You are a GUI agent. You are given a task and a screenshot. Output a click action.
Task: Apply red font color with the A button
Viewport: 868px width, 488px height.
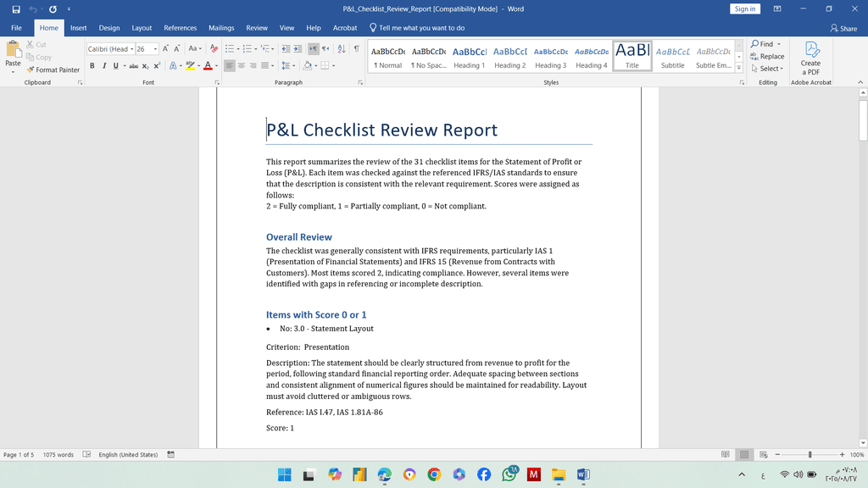pyautogui.click(x=208, y=66)
